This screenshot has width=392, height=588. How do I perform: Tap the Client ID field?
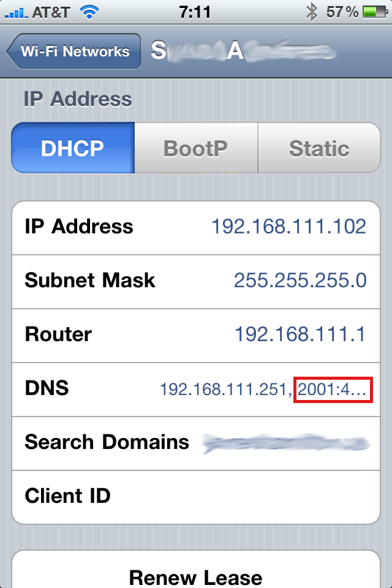pos(196,497)
